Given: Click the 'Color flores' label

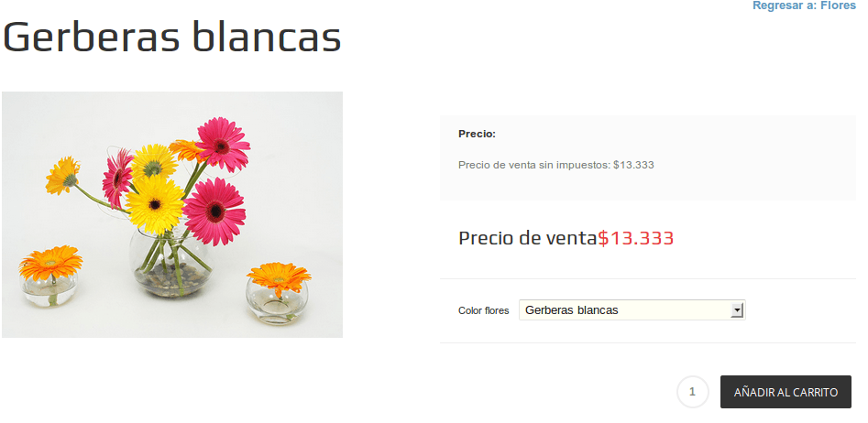Looking at the screenshot, I should point(483,310).
